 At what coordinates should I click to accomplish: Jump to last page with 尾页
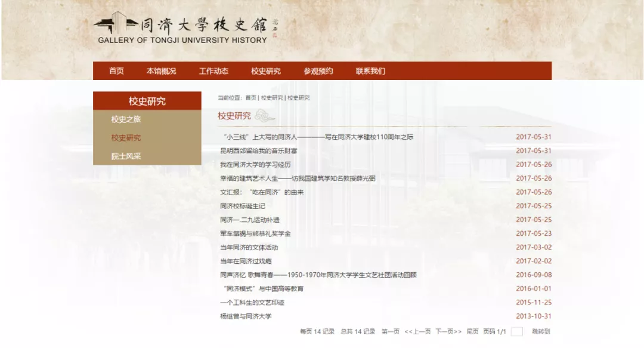click(x=472, y=332)
